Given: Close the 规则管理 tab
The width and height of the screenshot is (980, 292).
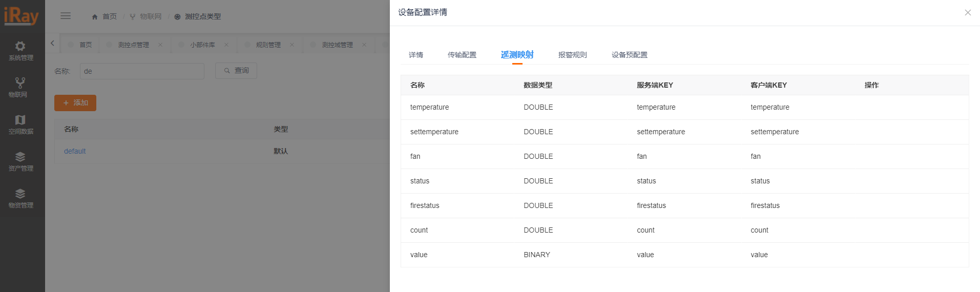Looking at the screenshot, I should [x=292, y=45].
